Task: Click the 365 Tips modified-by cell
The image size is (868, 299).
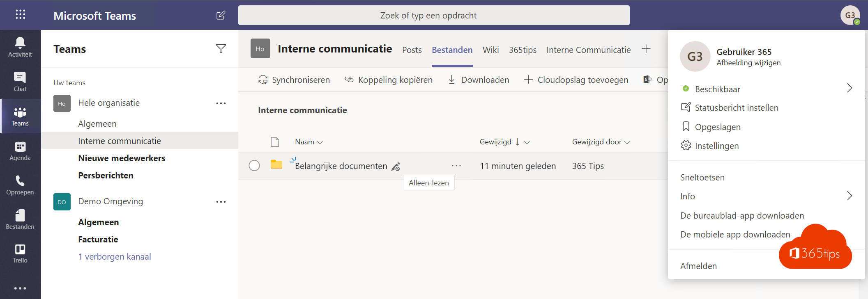Action: 588,166
